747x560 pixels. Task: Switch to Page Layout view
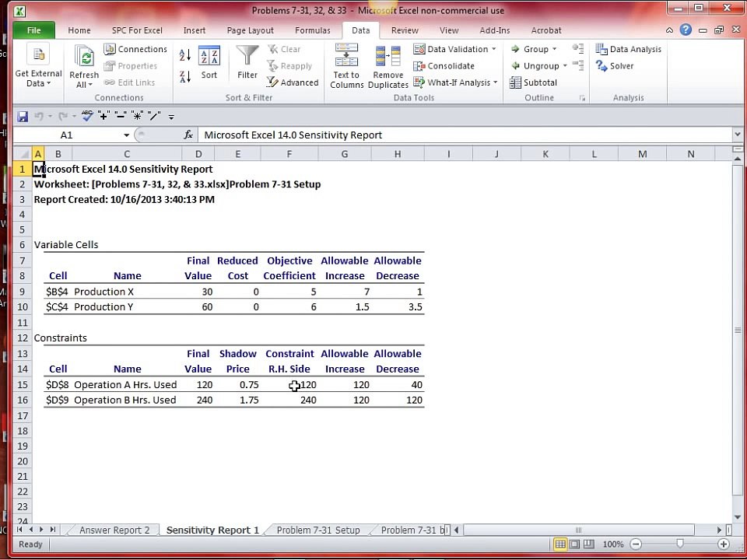pyautogui.click(x=575, y=544)
